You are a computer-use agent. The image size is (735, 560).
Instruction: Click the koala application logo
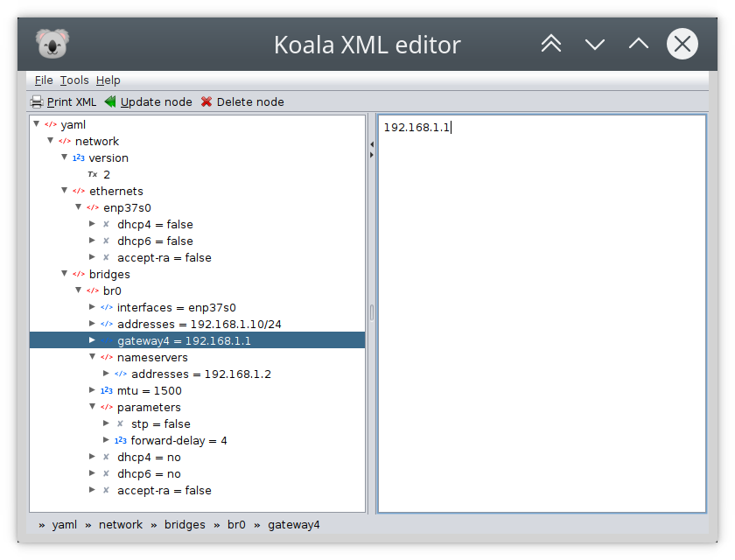coord(52,44)
